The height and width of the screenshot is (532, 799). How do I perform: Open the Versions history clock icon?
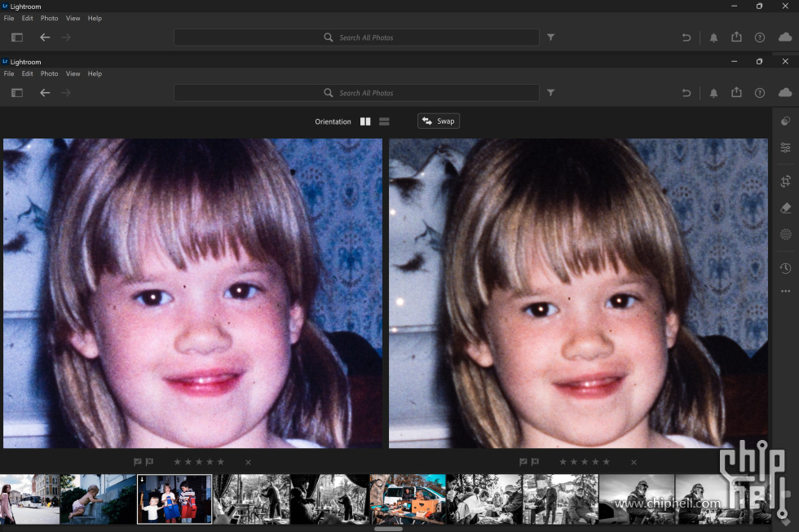785,268
